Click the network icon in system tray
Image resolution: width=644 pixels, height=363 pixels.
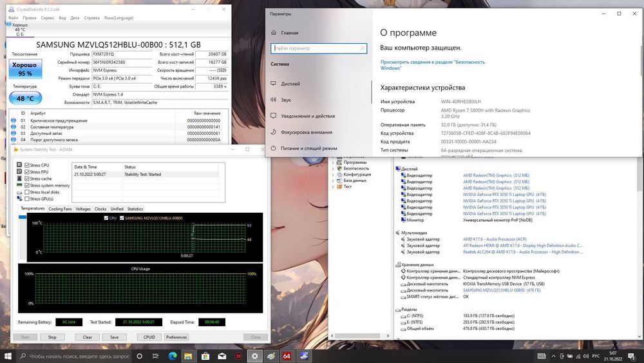click(578, 356)
